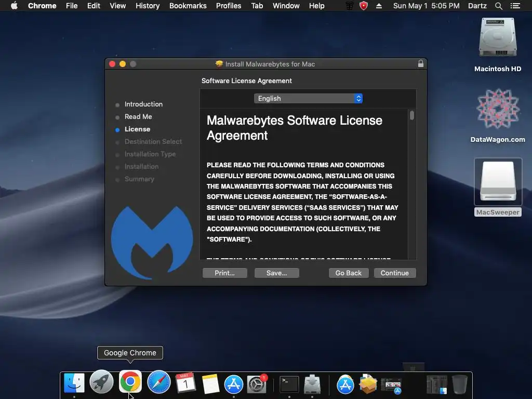The width and height of the screenshot is (532, 399).
Task: Click the Dartz user menu
Action: click(477, 6)
